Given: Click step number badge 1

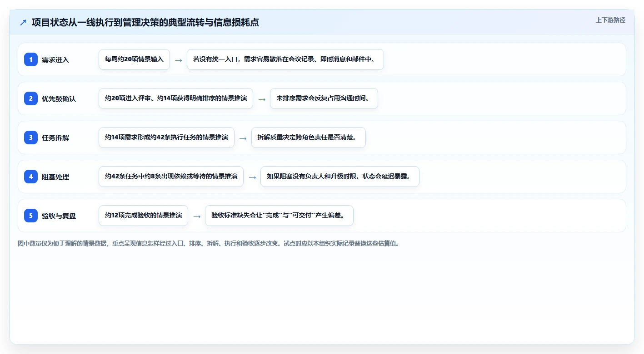Looking at the screenshot, I should 31,59.
